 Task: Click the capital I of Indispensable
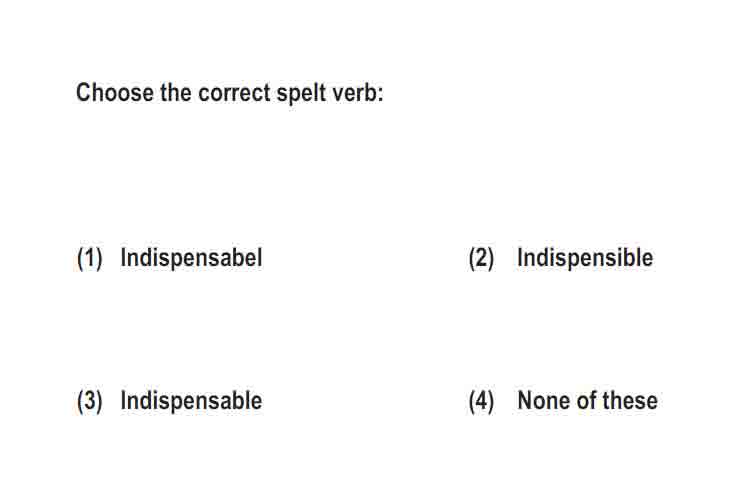123,400
